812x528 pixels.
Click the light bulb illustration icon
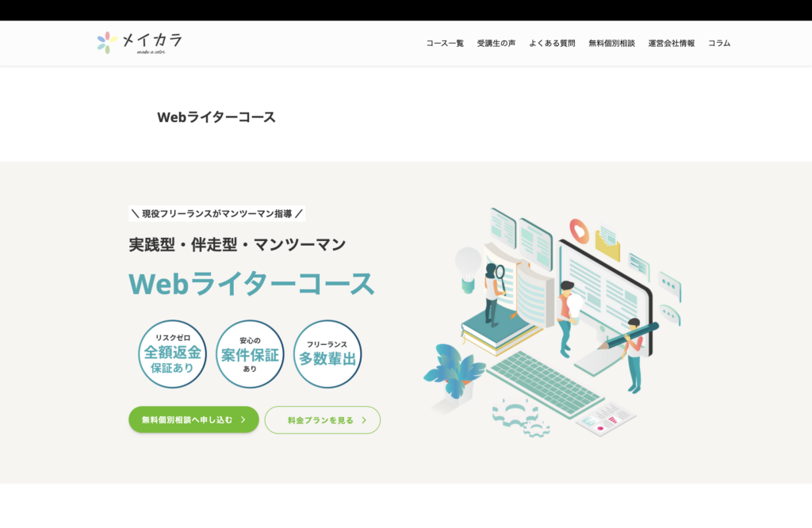coord(468,265)
